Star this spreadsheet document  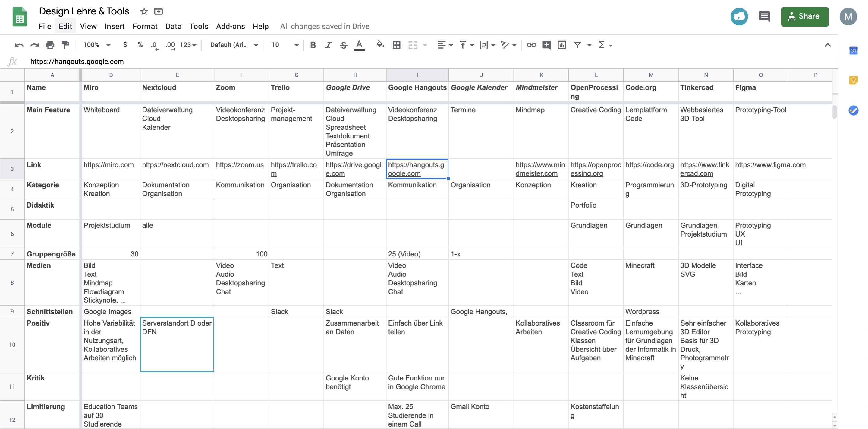tap(144, 11)
